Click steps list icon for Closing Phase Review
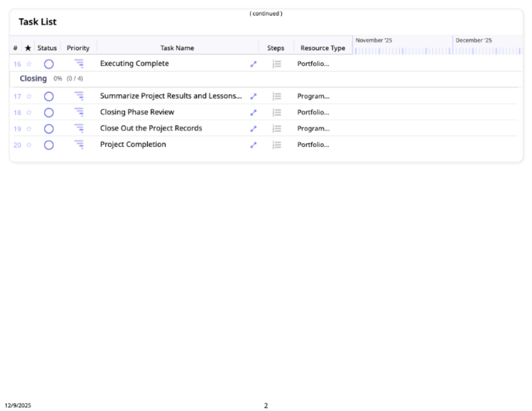Viewport: 532px width, 411px height. click(277, 112)
